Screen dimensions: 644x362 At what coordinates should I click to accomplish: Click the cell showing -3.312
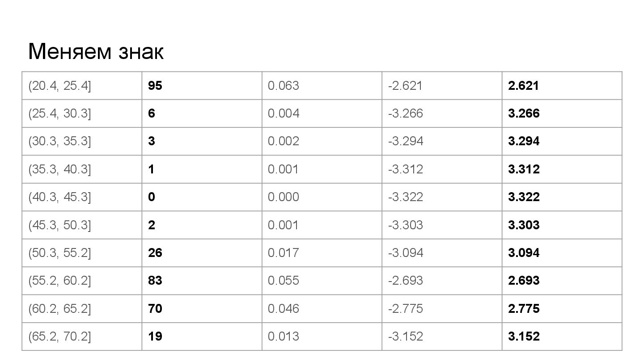442,169
